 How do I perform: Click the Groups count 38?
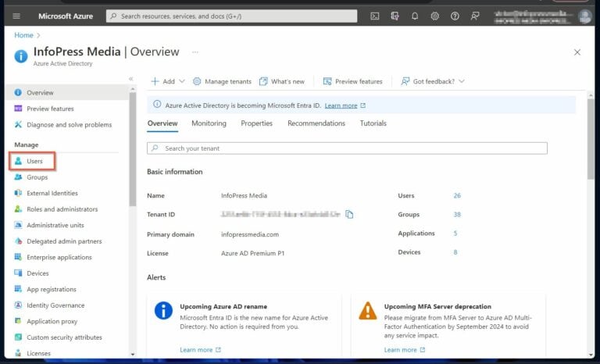tap(457, 214)
